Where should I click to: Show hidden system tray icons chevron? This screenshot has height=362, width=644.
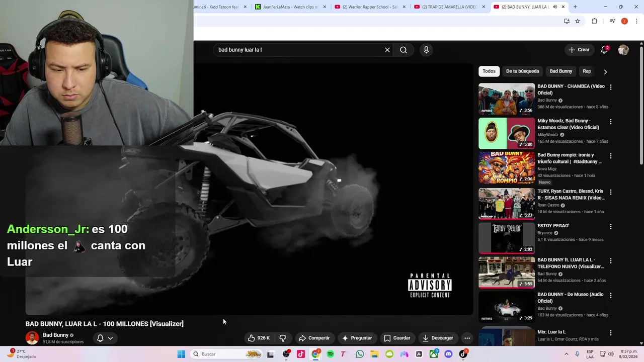tap(567, 354)
